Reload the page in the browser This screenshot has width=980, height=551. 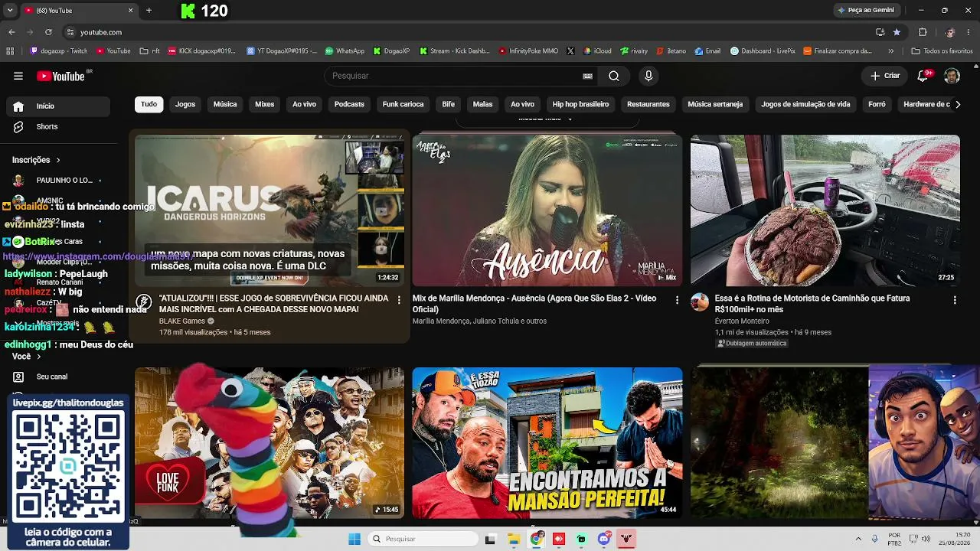tap(48, 32)
